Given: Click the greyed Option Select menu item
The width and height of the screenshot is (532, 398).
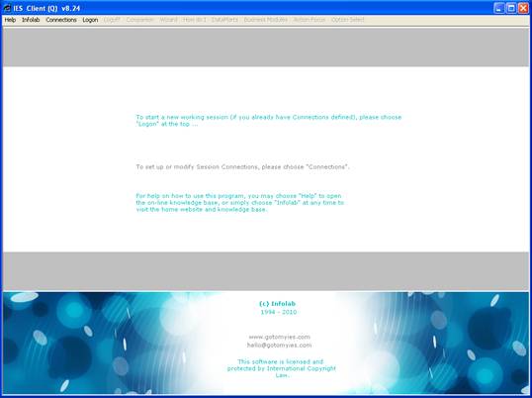Looking at the screenshot, I should 347,20.
